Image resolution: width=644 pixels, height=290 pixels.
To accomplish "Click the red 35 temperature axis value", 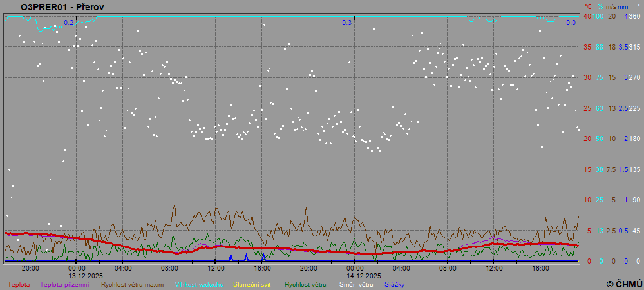I will click(587, 47).
